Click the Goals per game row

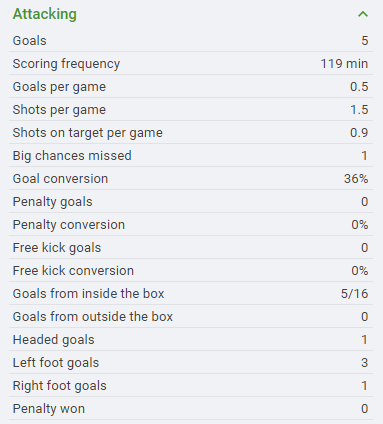[191, 86]
